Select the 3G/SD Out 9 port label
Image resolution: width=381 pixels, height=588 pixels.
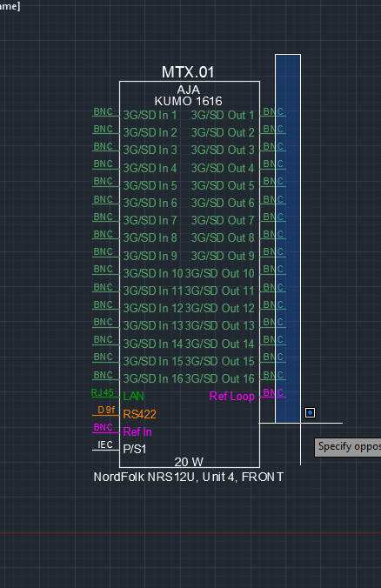coord(223,256)
